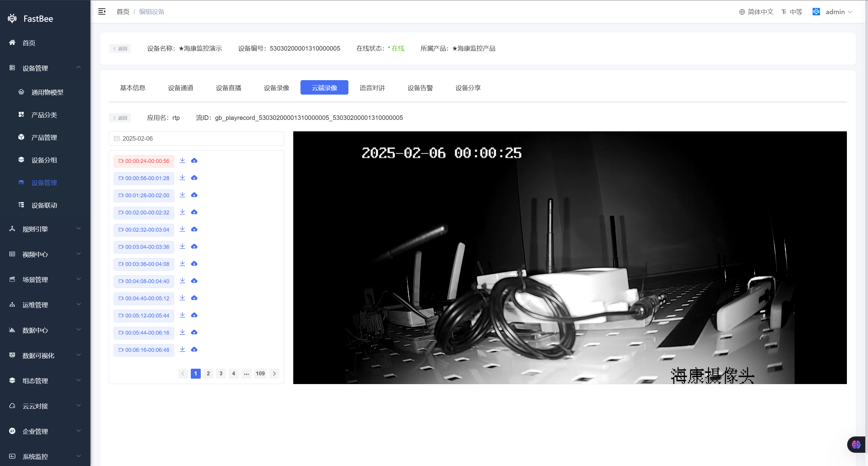Viewport: 868px width, 466px height.
Task: Click the FastBee logo icon
Action: pos(12,18)
